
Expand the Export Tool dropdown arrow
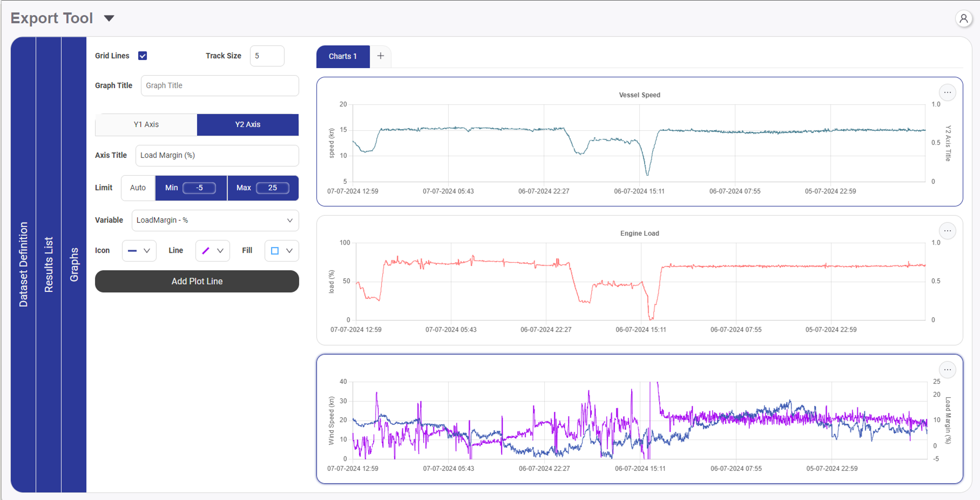109,18
